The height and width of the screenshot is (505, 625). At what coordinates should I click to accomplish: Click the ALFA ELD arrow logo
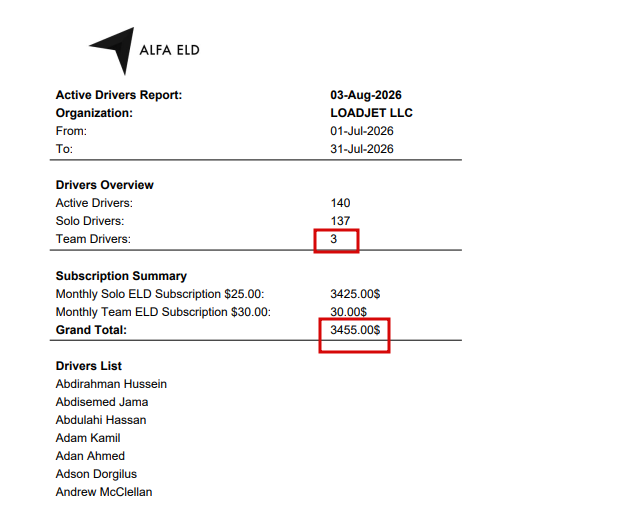113,51
